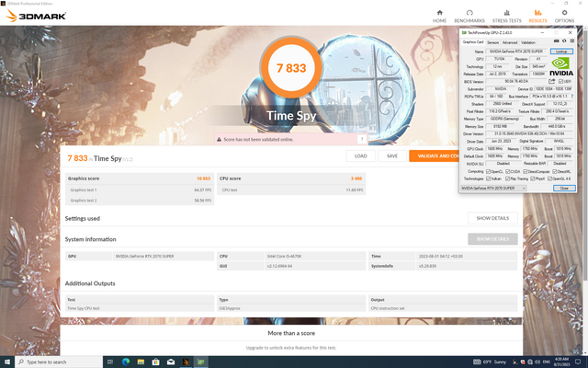Click the BIOS version share/export icon
Screen dimensions: 588x368
point(552,81)
